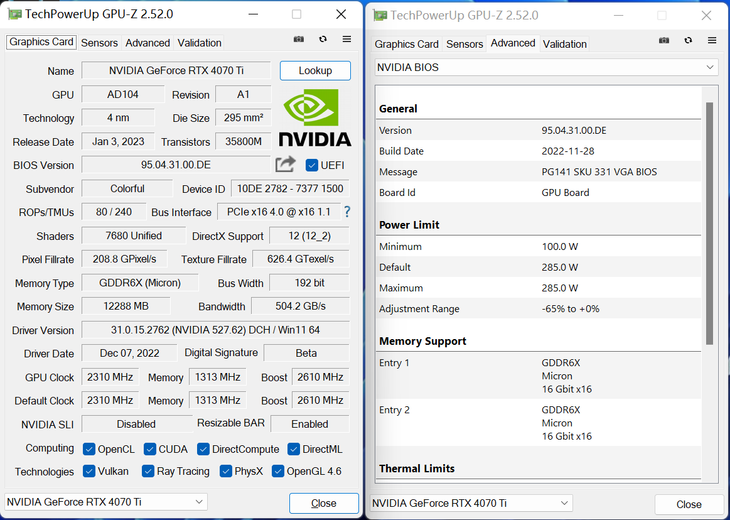The width and height of the screenshot is (730, 520).
Task: Click the BIOS Version field 95.04.31.00.DE
Action: 176,165
